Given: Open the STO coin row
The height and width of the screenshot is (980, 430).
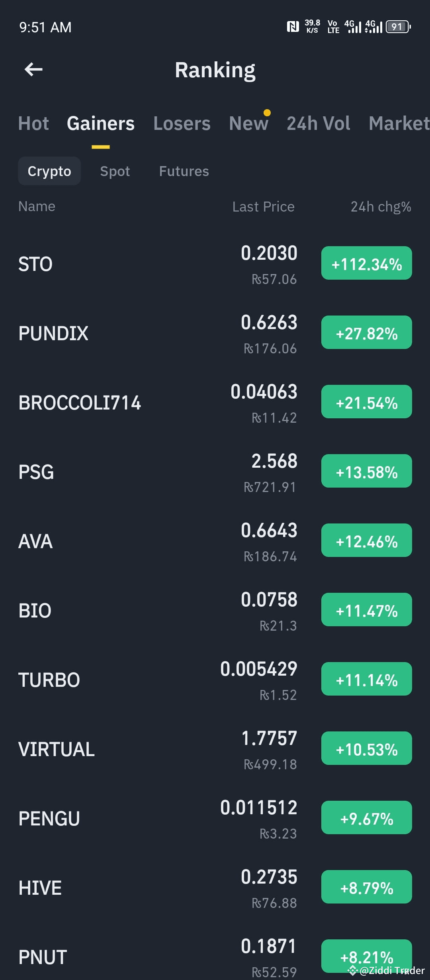Looking at the screenshot, I should pyautogui.click(x=215, y=264).
